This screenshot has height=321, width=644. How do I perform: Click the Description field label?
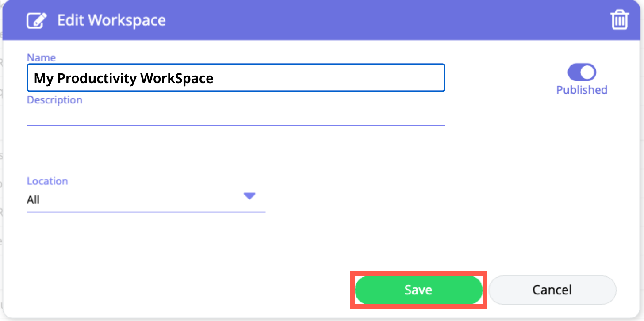54,100
